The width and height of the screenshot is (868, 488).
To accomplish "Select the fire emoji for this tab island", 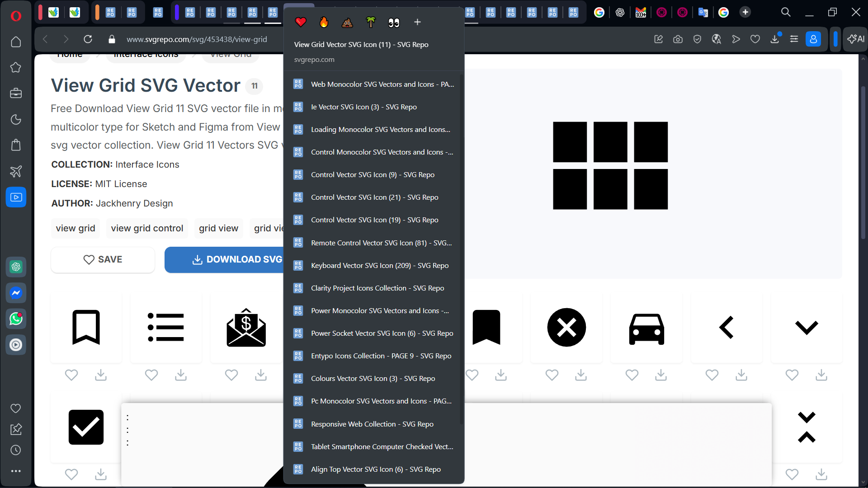I will [324, 22].
